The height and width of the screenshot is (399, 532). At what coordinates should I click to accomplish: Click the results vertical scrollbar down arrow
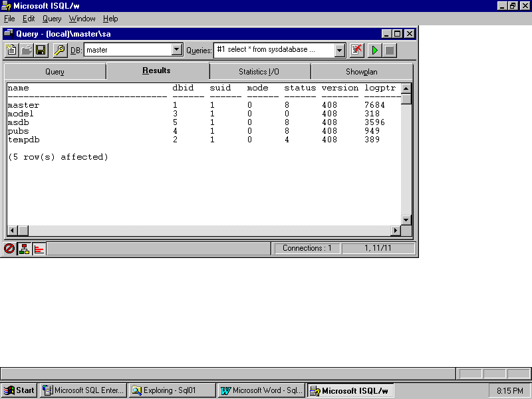point(406,220)
